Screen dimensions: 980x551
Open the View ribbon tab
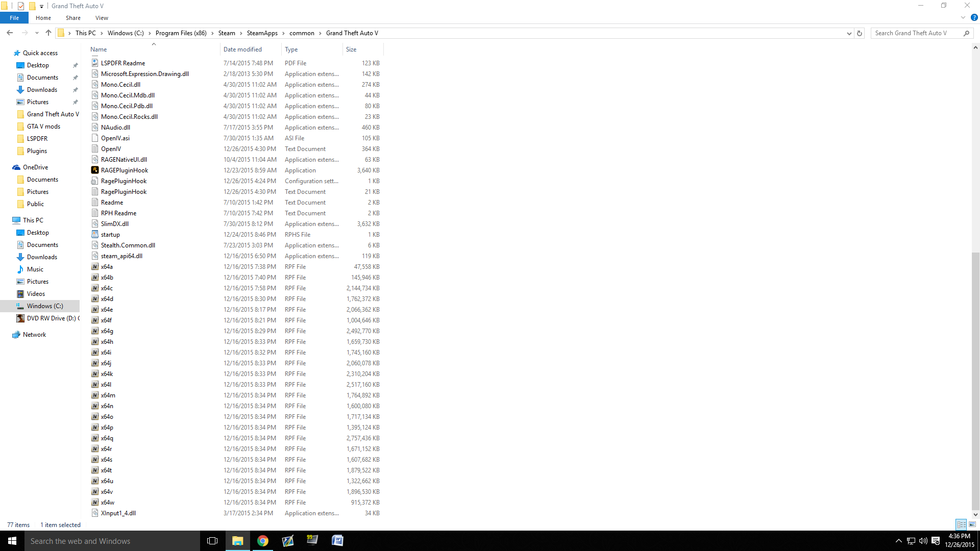pyautogui.click(x=102, y=18)
